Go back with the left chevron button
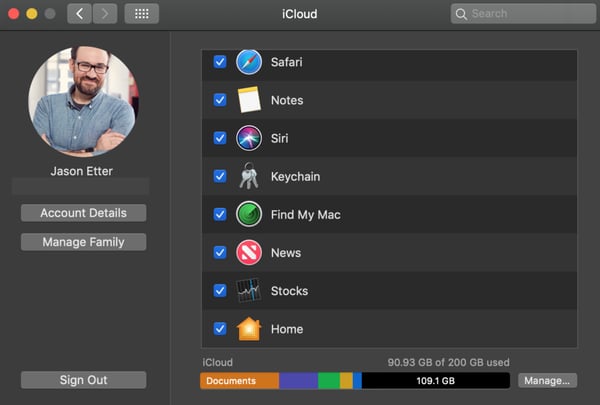The image size is (600, 405). tap(79, 14)
